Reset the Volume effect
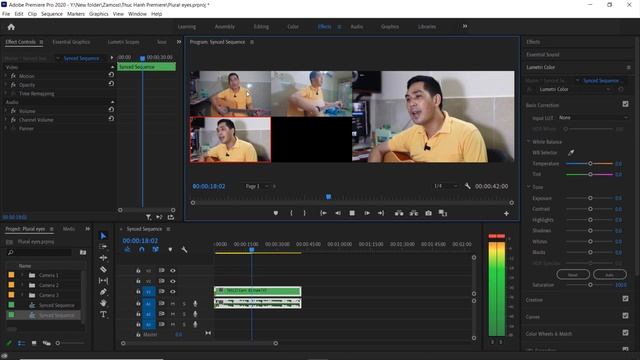The width and height of the screenshot is (640, 360). tap(111, 110)
